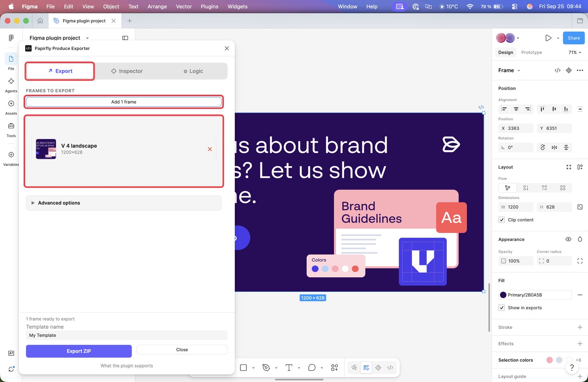588x382 pixels.
Task: Open avatar multiplayer dropdown chevron
Action: tap(518, 38)
